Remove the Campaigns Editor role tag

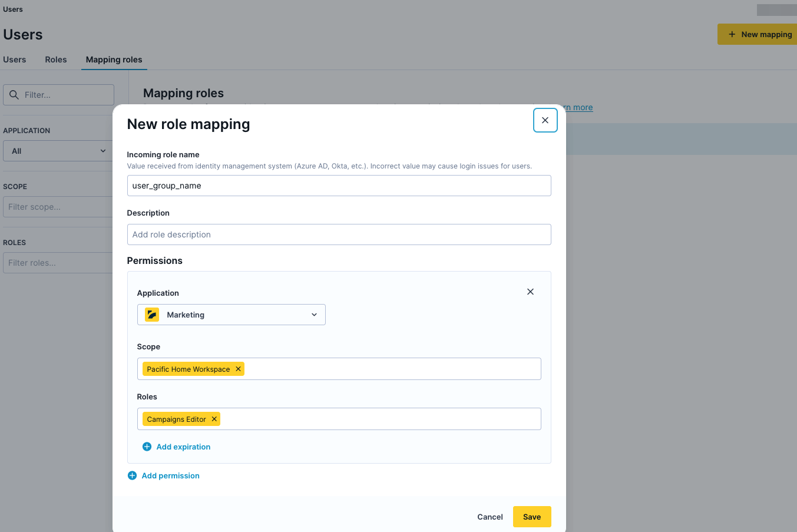tap(214, 419)
